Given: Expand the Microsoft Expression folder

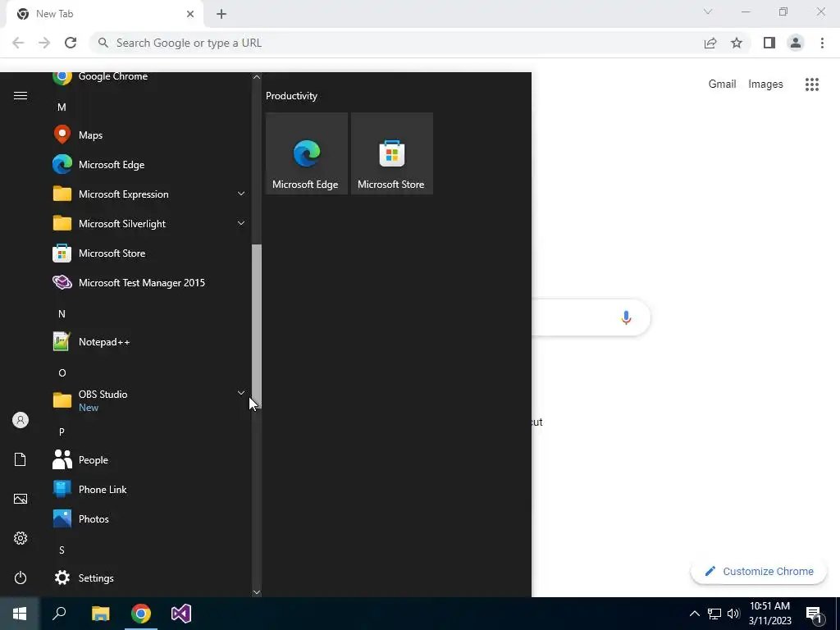Looking at the screenshot, I should pyautogui.click(x=149, y=194).
